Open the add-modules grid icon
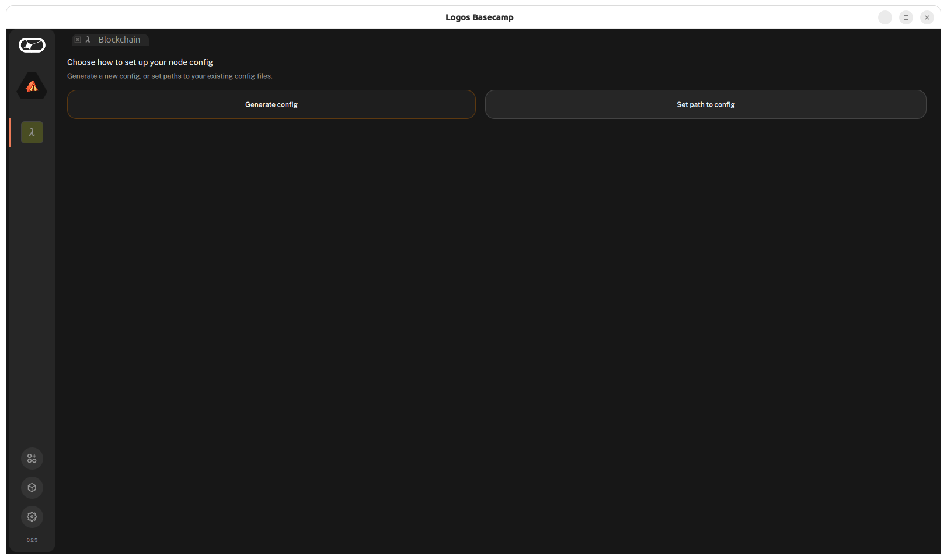 click(x=32, y=459)
